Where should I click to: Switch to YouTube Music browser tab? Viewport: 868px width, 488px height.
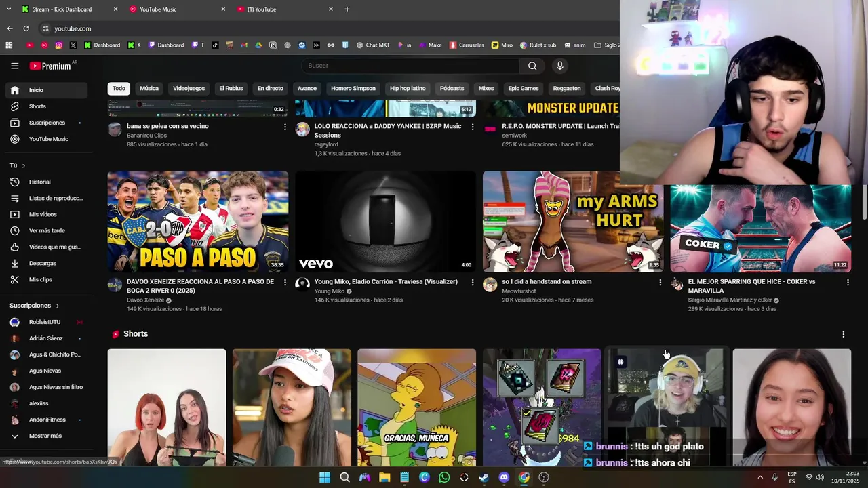178,9
